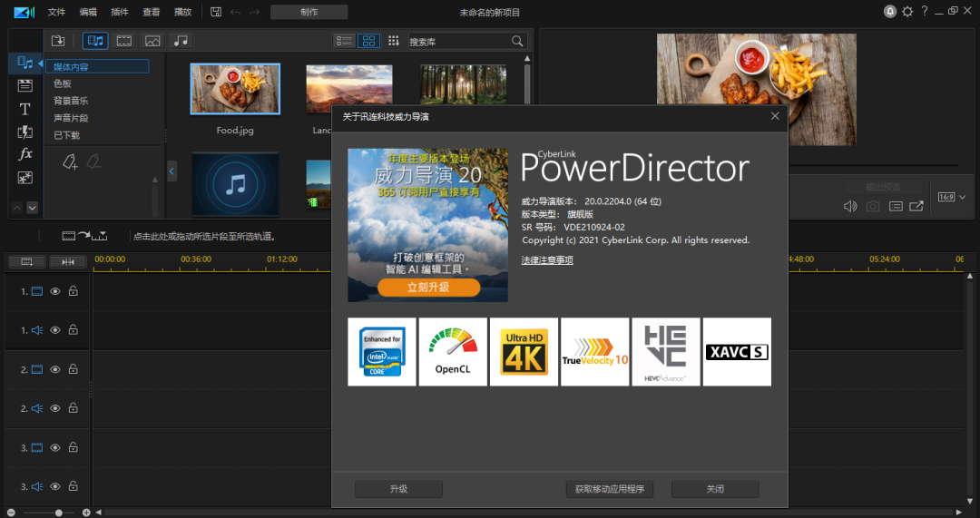Take snapshot with camera icon
Viewport: 980px width, 518px height.
click(x=873, y=206)
